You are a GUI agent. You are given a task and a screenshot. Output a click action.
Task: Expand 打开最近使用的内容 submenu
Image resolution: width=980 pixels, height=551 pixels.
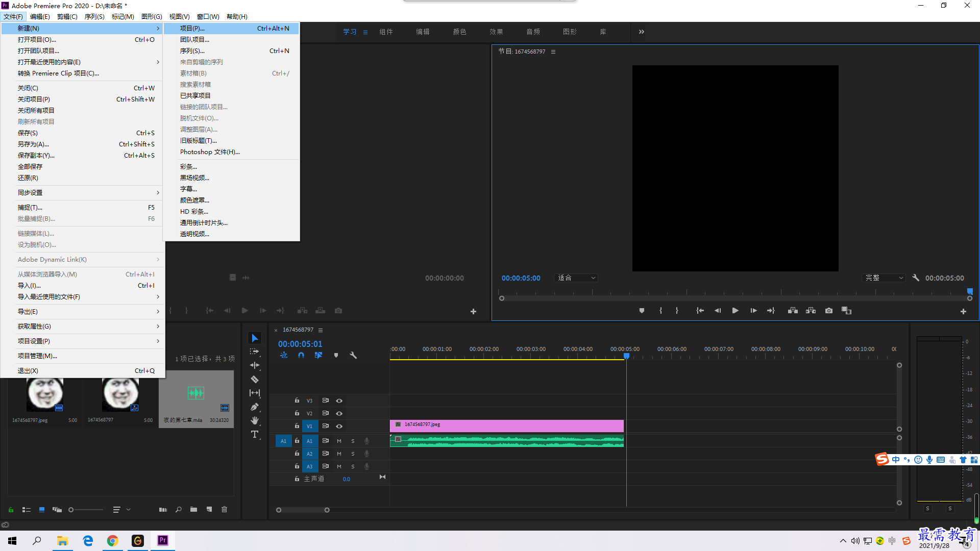[x=82, y=62]
